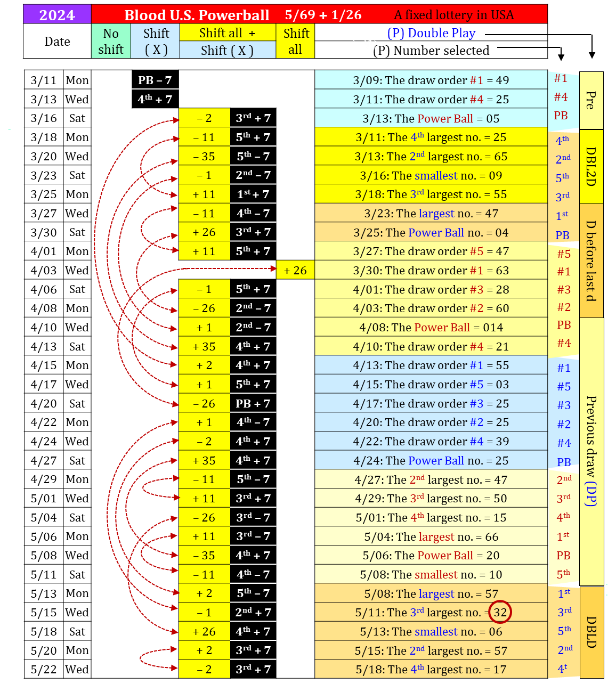Select '– 26' in the 4/20 row
Viewport: 616px width, 684px height.
tap(204, 403)
